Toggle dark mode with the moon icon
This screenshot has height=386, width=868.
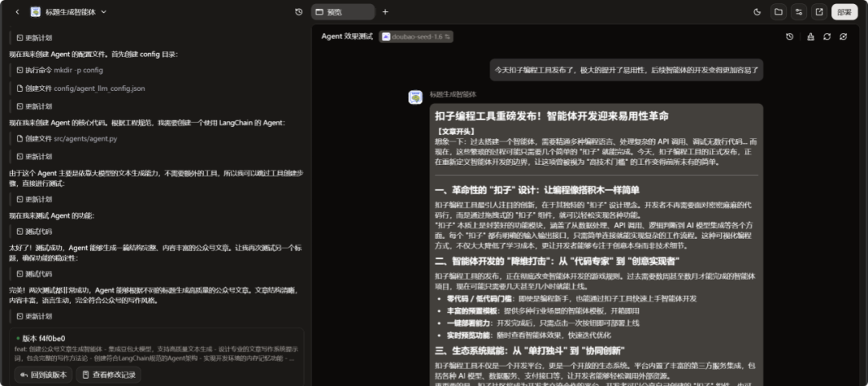[x=757, y=12]
